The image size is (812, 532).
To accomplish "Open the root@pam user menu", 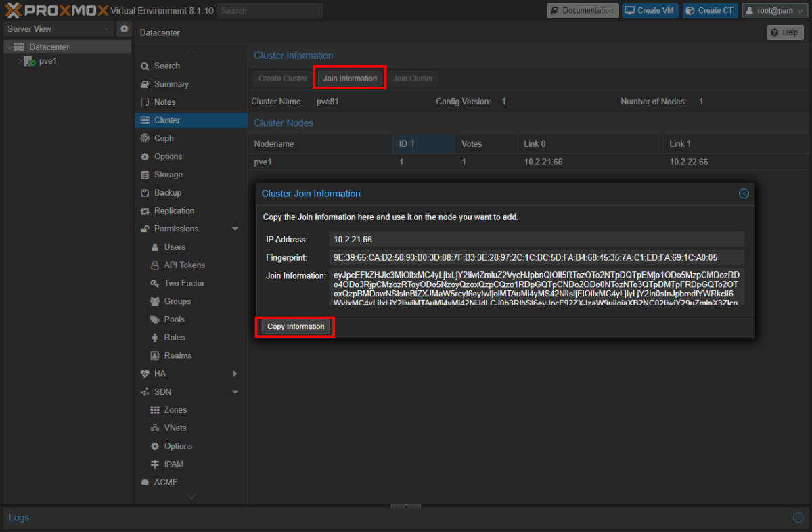I will 775,11.
